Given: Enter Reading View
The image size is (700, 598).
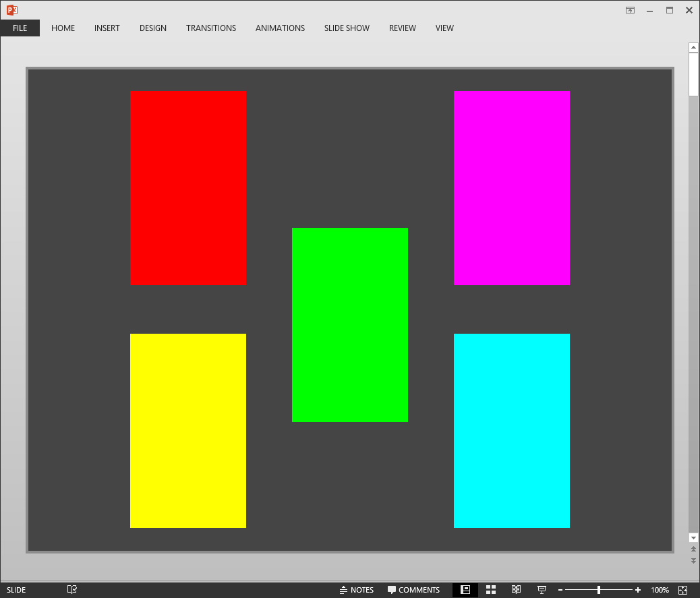Looking at the screenshot, I should (x=516, y=590).
